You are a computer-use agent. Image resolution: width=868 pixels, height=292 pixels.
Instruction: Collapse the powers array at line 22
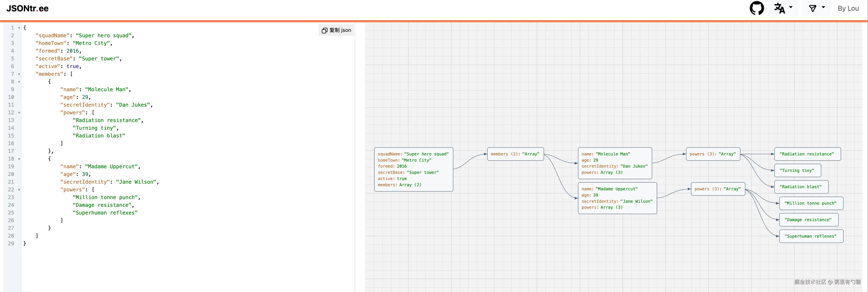coord(19,190)
